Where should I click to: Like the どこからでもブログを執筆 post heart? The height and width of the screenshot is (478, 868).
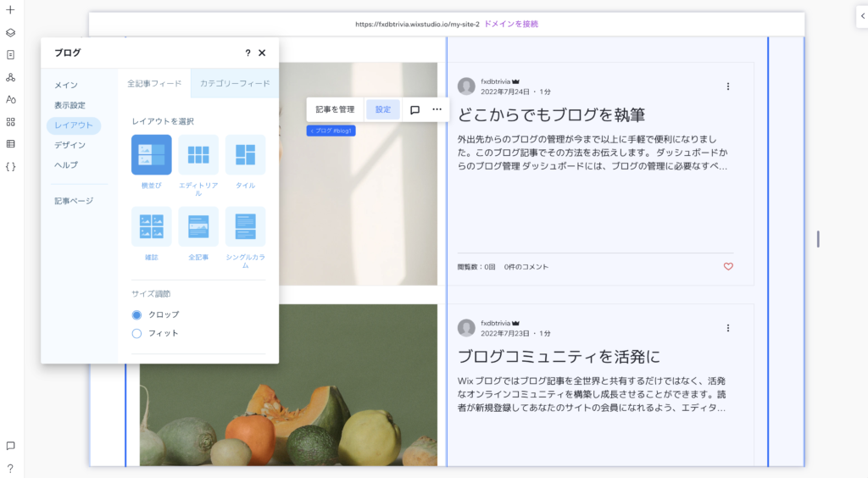728,266
